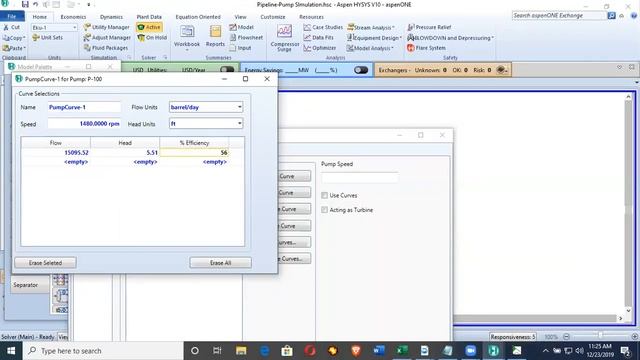Open Fluid Packages
The height and width of the screenshot is (360, 640).
(106, 48)
